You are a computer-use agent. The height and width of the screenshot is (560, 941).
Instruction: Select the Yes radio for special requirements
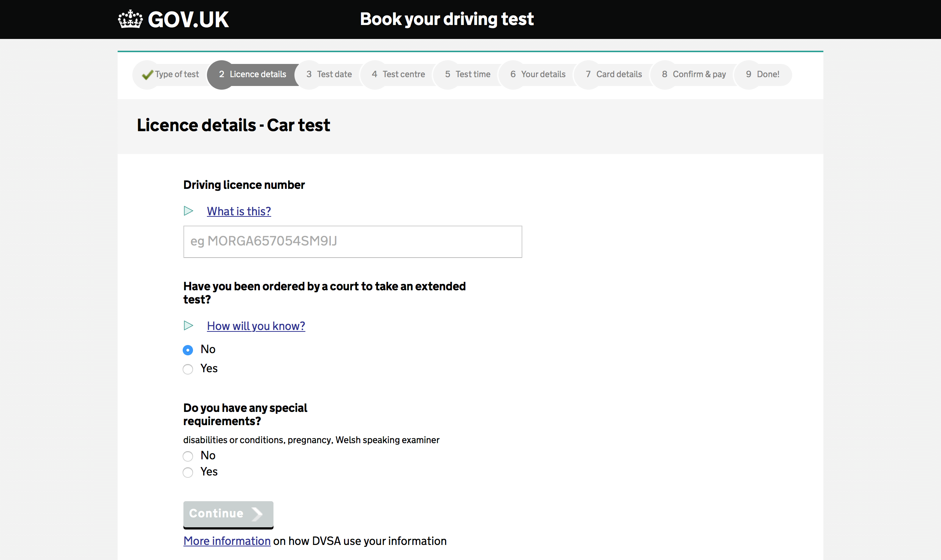189,471
